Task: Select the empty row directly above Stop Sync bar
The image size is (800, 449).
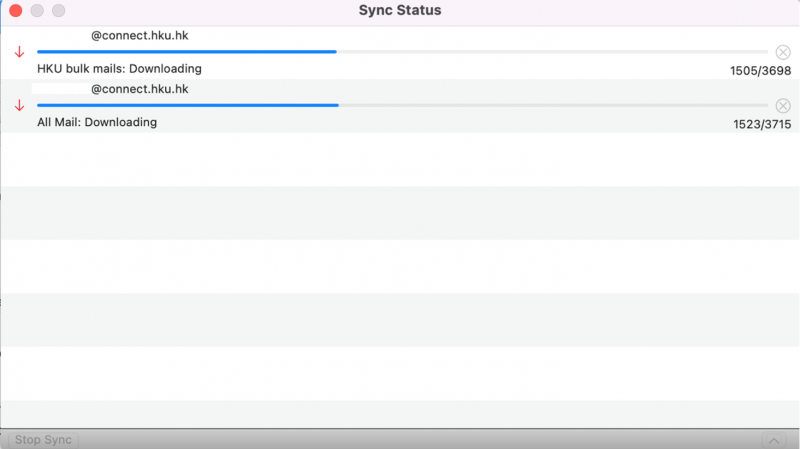Action: pyautogui.click(x=400, y=414)
